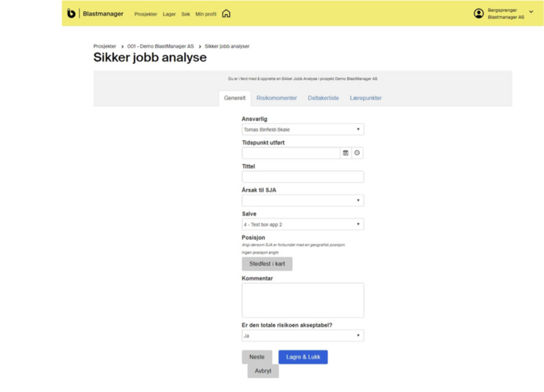Open the Deltakerliste tab
This screenshot has height=392, width=544.
323,98
